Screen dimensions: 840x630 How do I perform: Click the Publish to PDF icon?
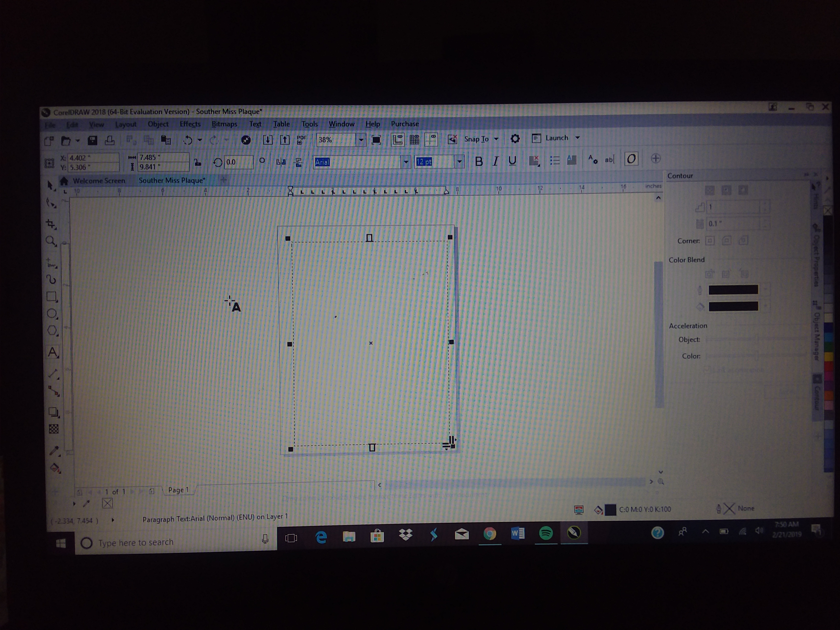coord(302,140)
